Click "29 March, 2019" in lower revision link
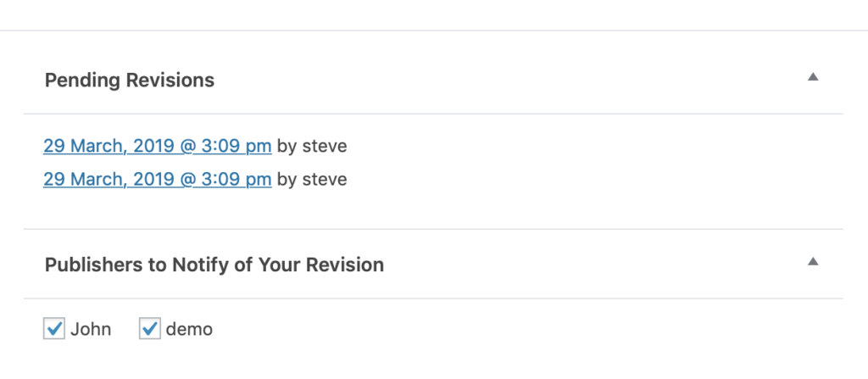The width and height of the screenshot is (868, 379). click(108, 179)
